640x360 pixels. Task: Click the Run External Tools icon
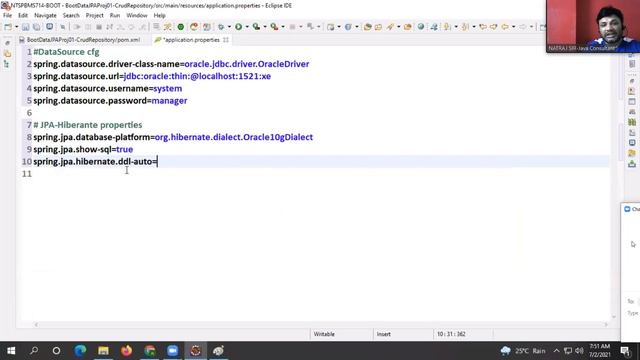tap(274, 27)
